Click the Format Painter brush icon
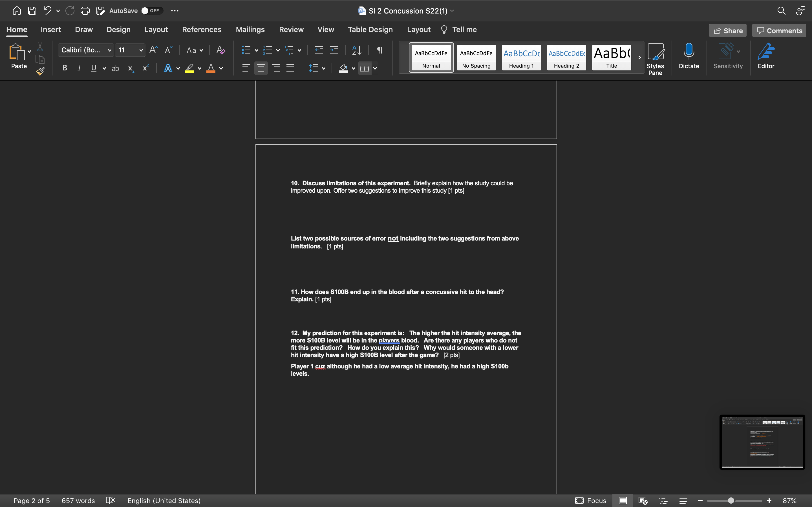Viewport: 812px width, 507px height. [40, 71]
